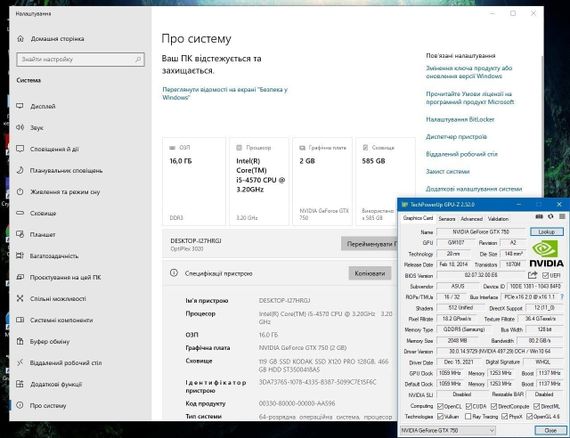Open Диспетчер пристроїв link
Viewport: 570px width, 438px height.
coord(456,137)
